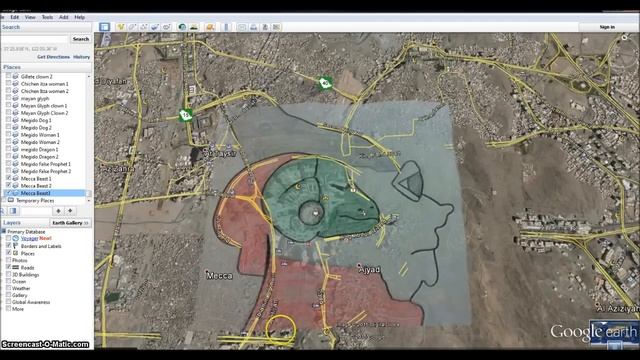This screenshot has width=640, height=360.
Task: Click the Places list scroll-down arrow
Action: [89, 200]
